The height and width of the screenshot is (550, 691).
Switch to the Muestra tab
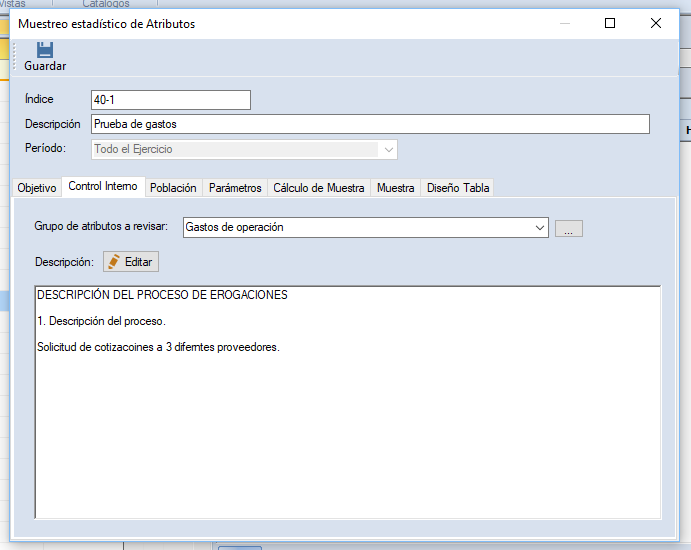[395, 188]
